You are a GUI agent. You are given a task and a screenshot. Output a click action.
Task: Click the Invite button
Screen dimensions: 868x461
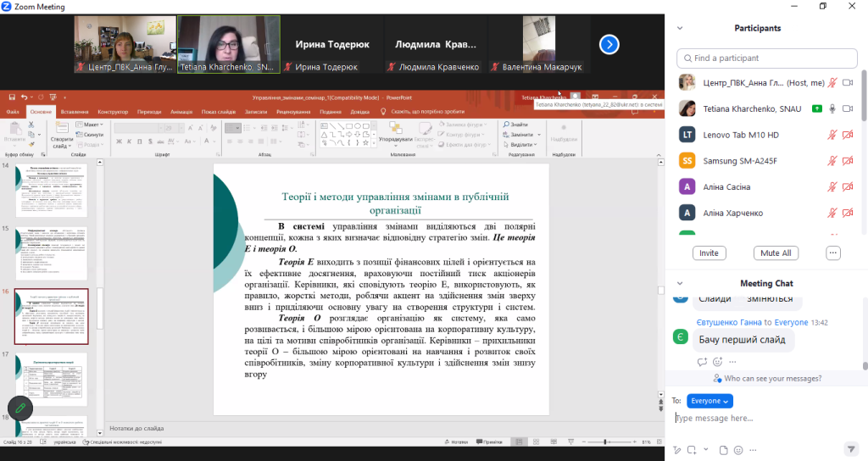(709, 253)
